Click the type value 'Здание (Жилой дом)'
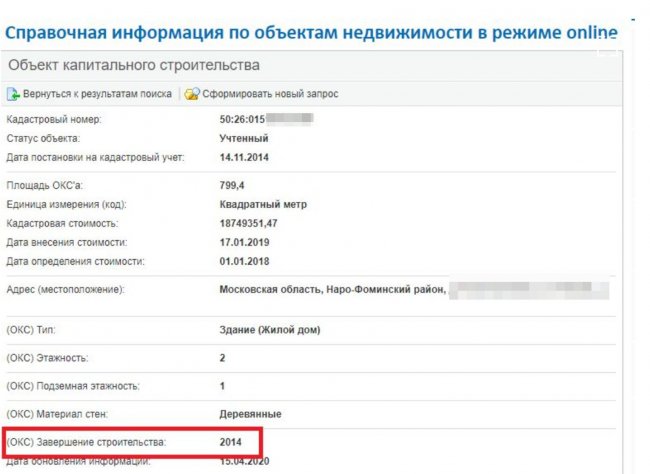650x474 pixels. (x=269, y=330)
